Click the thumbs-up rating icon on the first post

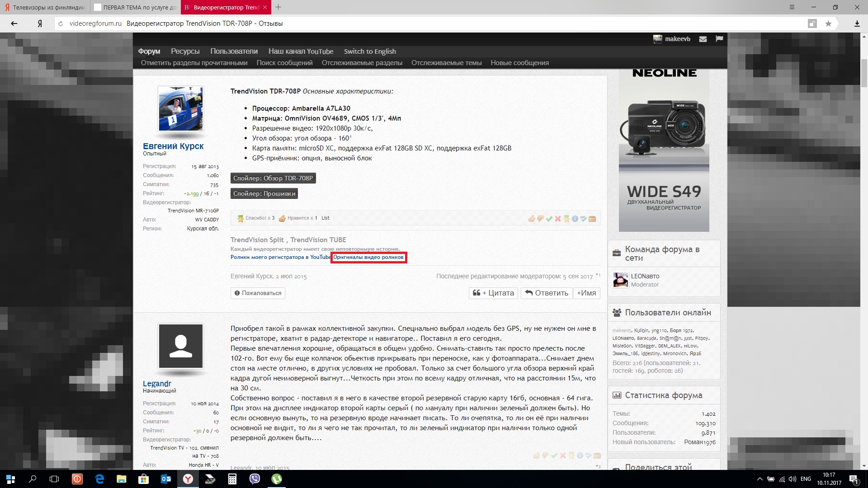coord(532,219)
